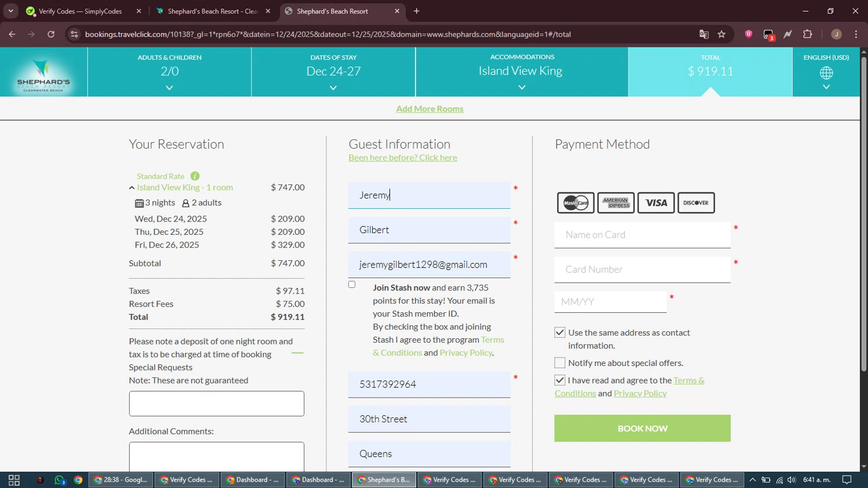Click the MasterCard payment icon
Screen dimensions: 868x488
(576, 203)
